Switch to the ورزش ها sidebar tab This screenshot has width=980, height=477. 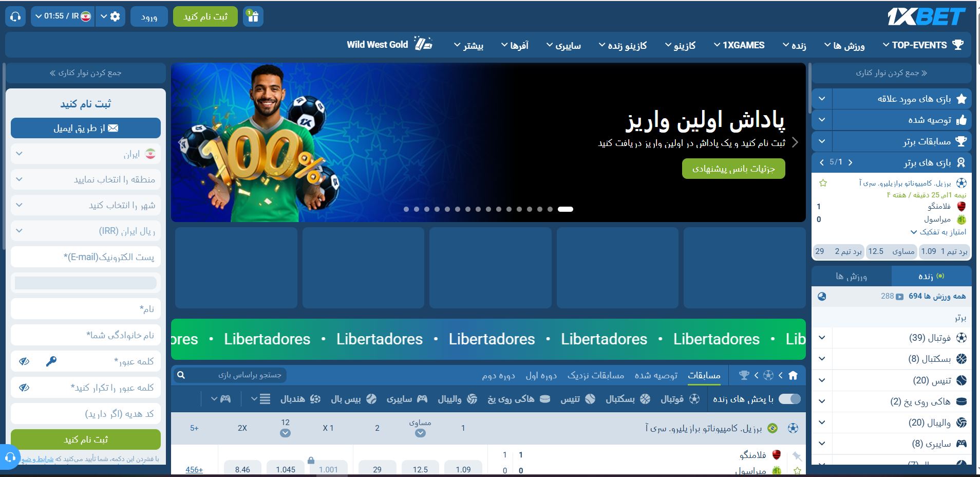(852, 276)
